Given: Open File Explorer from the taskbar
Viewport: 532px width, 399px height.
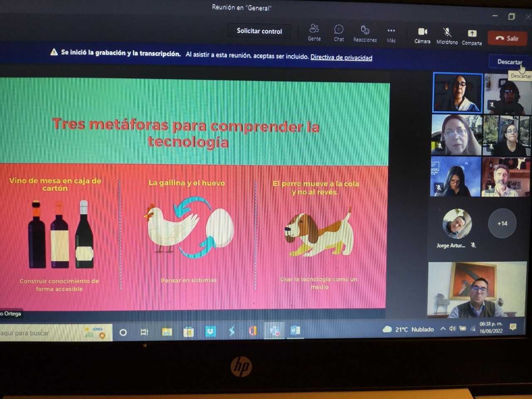Looking at the screenshot, I should point(167,332).
